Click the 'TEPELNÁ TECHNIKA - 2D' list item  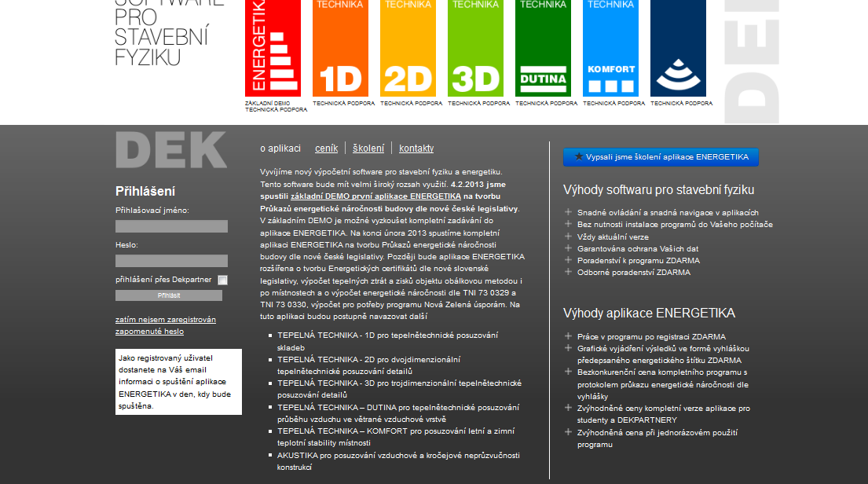click(368, 365)
